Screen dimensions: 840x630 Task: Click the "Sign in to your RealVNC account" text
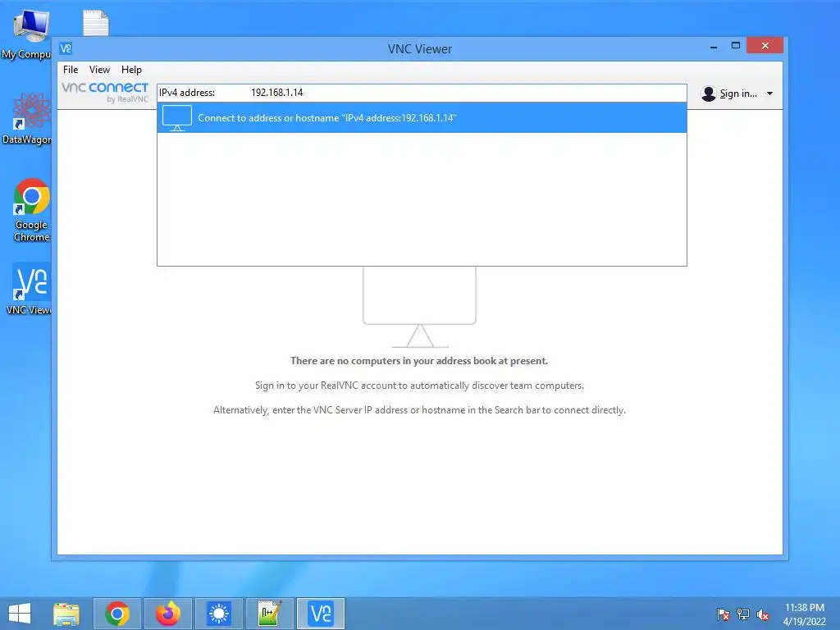[419, 386]
